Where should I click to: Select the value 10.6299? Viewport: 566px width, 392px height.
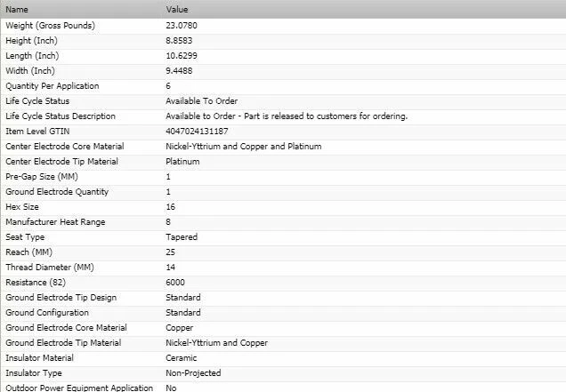(x=182, y=56)
